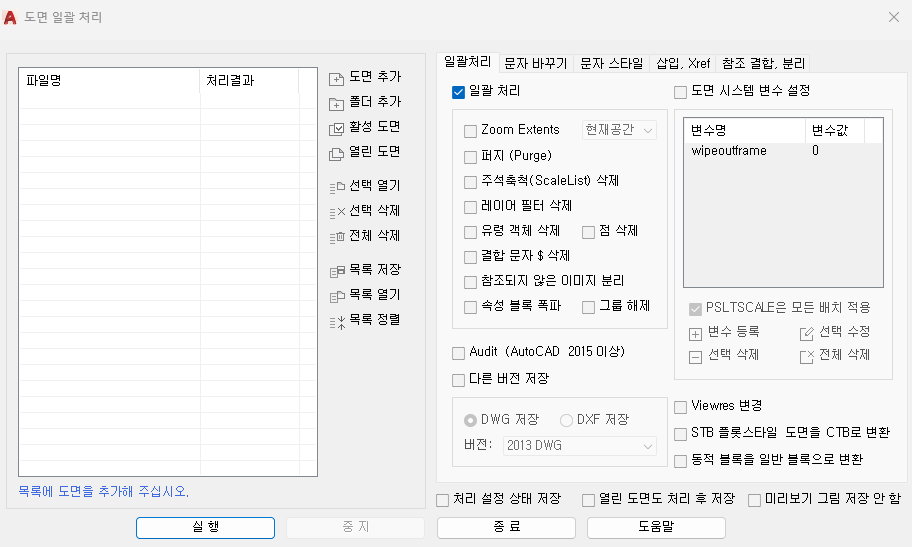
Task: Enable 미리보기 그림 저장 안 함
Action: pos(754,500)
